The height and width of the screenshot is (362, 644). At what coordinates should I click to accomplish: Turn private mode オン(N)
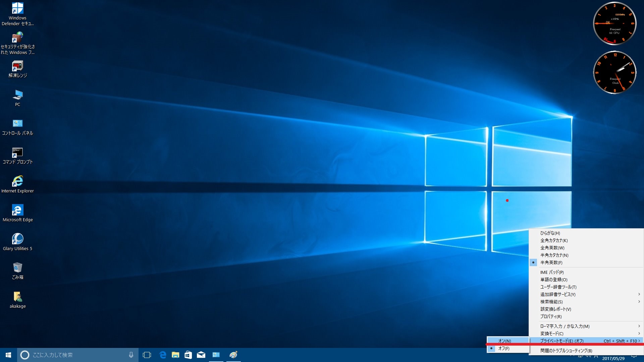tap(508, 341)
